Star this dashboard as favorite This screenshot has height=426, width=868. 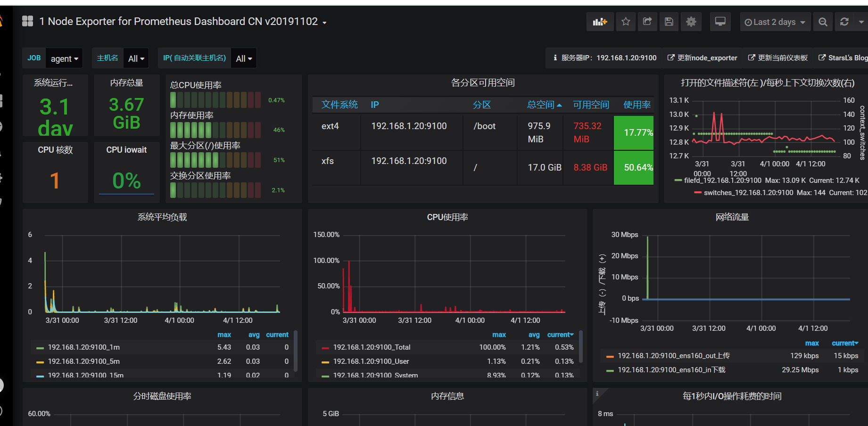point(626,22)
